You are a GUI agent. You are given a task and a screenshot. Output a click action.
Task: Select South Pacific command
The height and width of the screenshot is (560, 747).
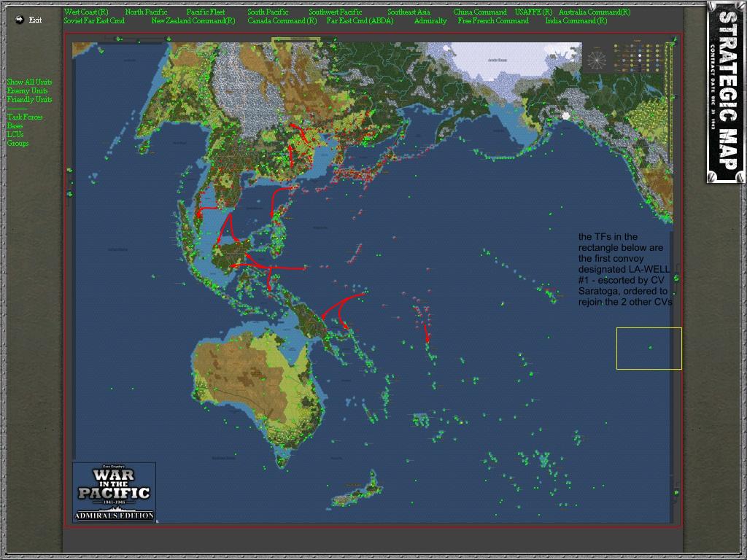268,12
